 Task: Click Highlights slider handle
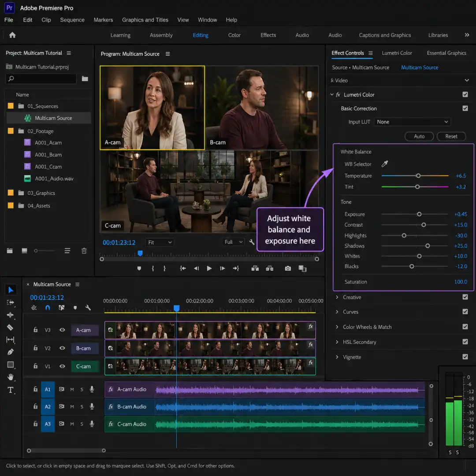coord(404,235)
